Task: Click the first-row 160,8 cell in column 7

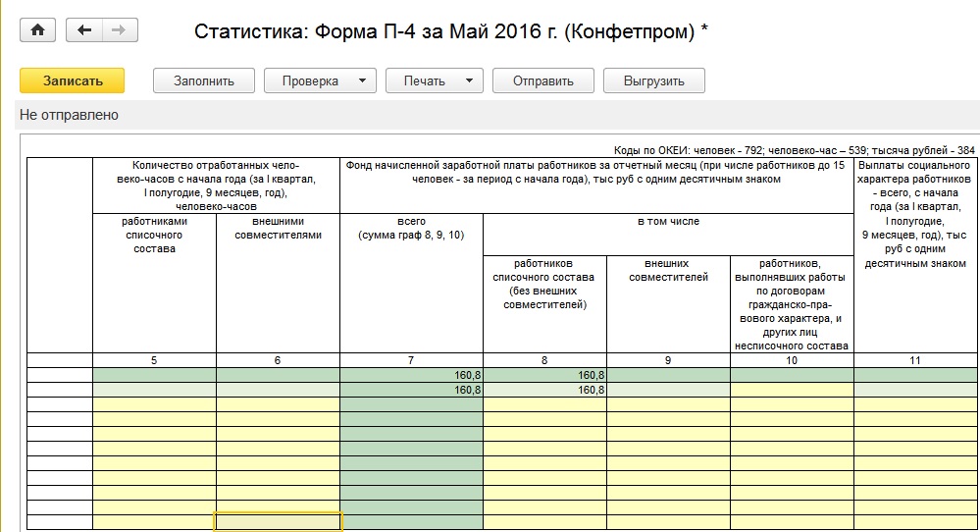Action: 411,375
